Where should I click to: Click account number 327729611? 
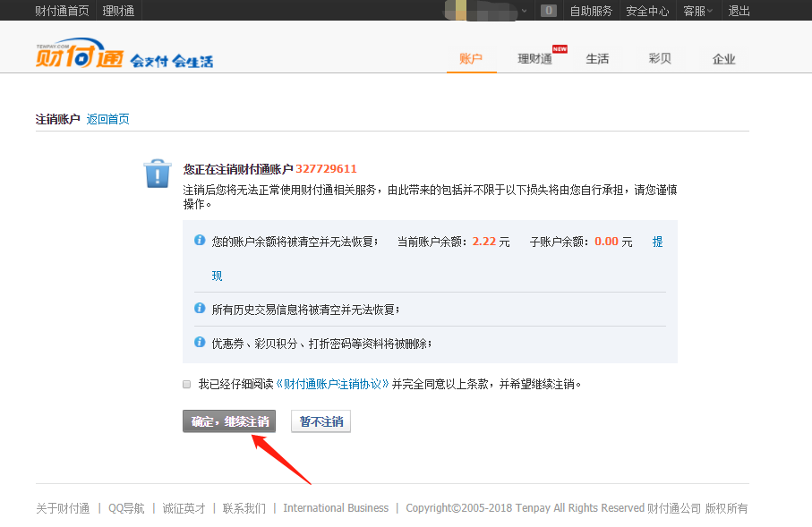326,169
